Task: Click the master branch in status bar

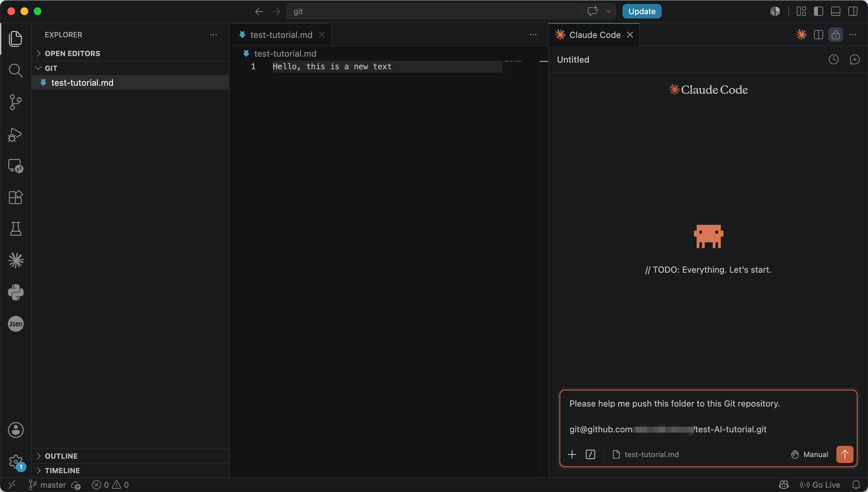Action: pos(47,485)
